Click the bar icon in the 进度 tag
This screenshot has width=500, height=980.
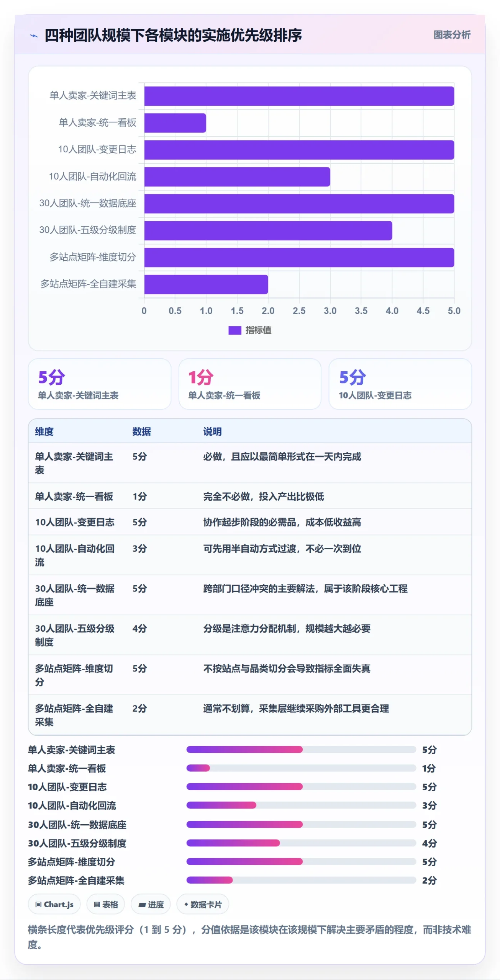pos(142,905)
